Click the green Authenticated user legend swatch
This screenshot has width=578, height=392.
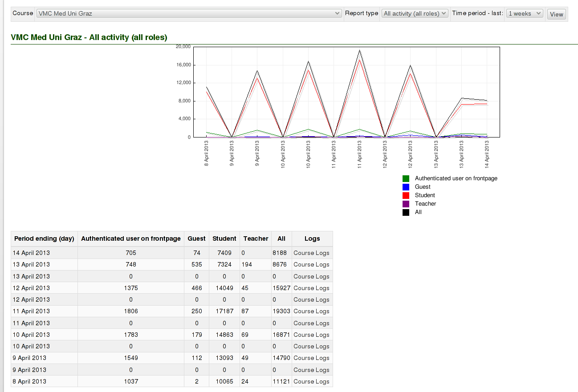click(x=406, y=178)
